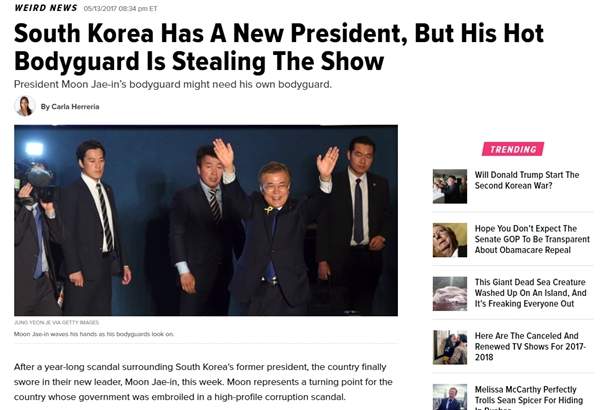600x410 pixels.
Task: Click the Giant Dead Sea Creature thumbnail
Action: (450, 294)
